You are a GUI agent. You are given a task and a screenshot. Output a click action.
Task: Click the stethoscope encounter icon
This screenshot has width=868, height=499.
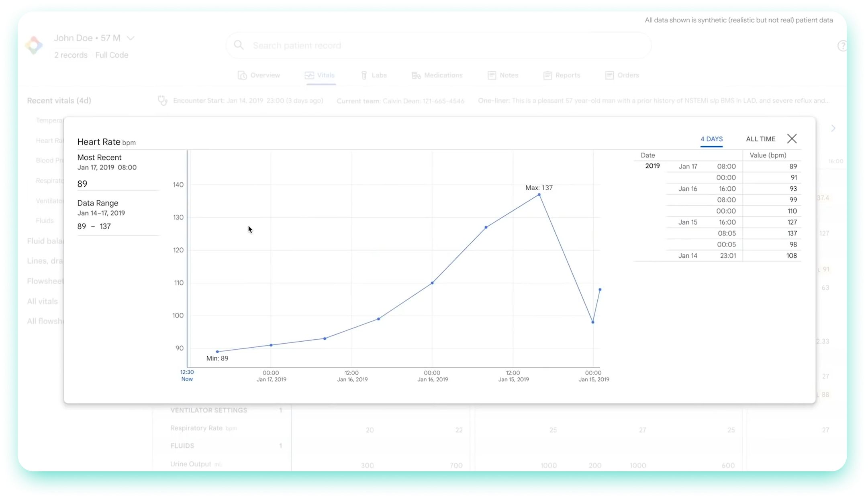(x=163, y=100)
